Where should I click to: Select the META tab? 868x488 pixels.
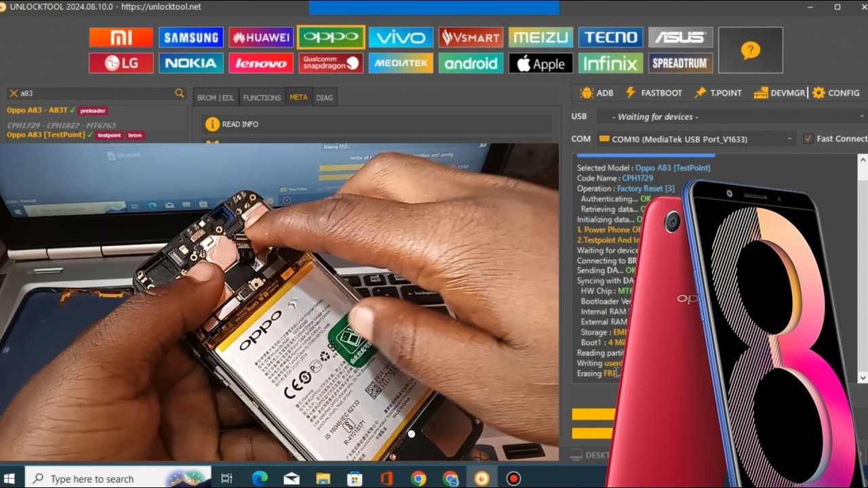298,98
